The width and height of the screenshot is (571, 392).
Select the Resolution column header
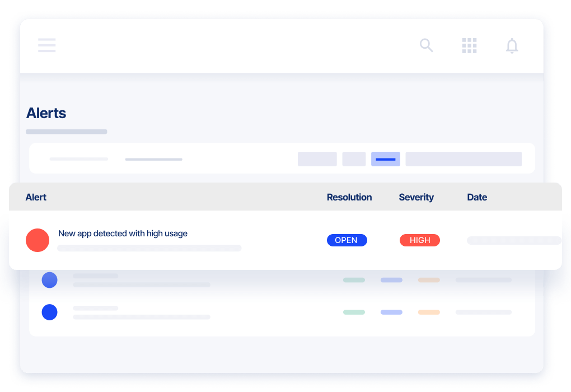click(349, 197)
